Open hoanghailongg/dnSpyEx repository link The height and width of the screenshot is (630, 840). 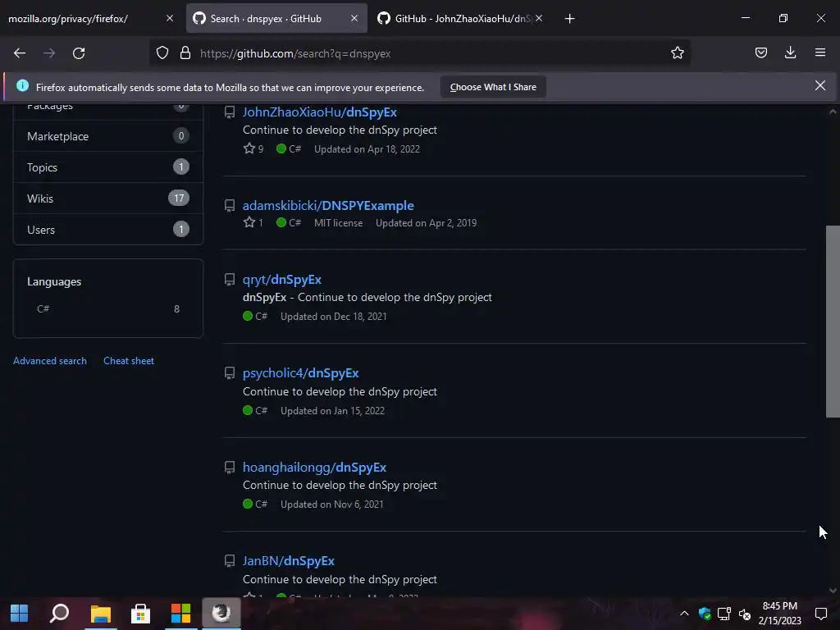314,467
